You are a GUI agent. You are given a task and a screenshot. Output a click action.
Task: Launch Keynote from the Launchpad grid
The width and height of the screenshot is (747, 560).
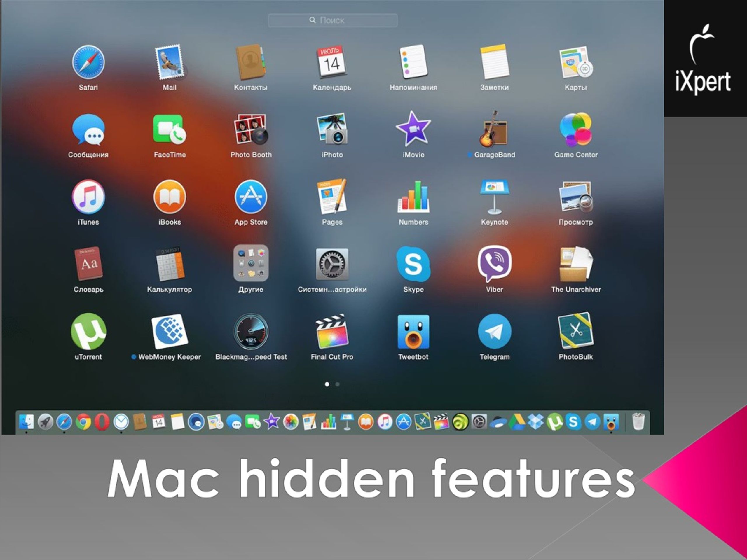point(494,197)
